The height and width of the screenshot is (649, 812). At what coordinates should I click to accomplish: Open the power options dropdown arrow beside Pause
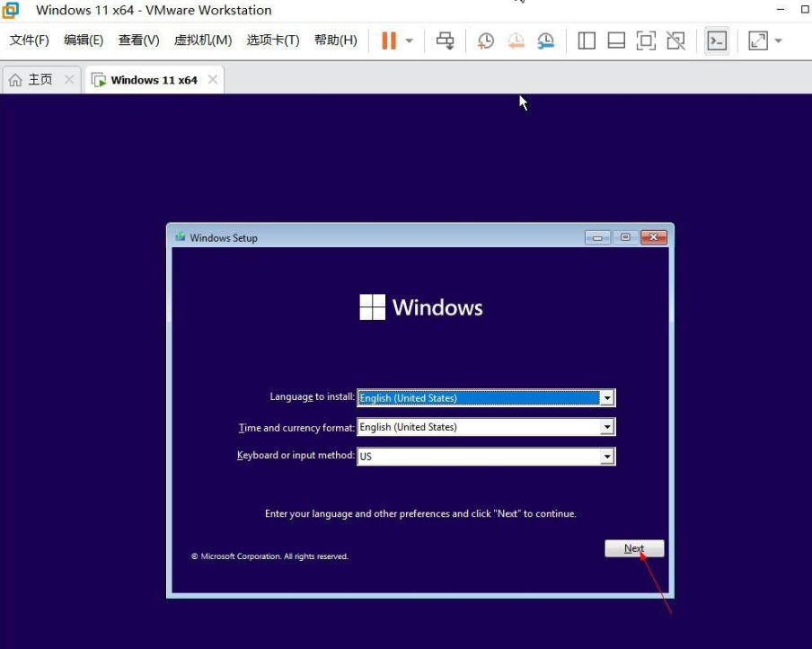(410, 40)
